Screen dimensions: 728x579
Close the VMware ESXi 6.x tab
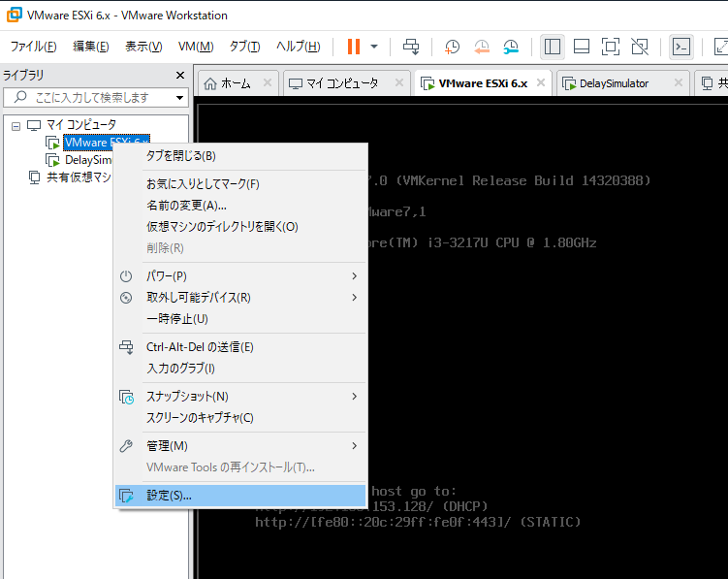click(x=541, y=82)
